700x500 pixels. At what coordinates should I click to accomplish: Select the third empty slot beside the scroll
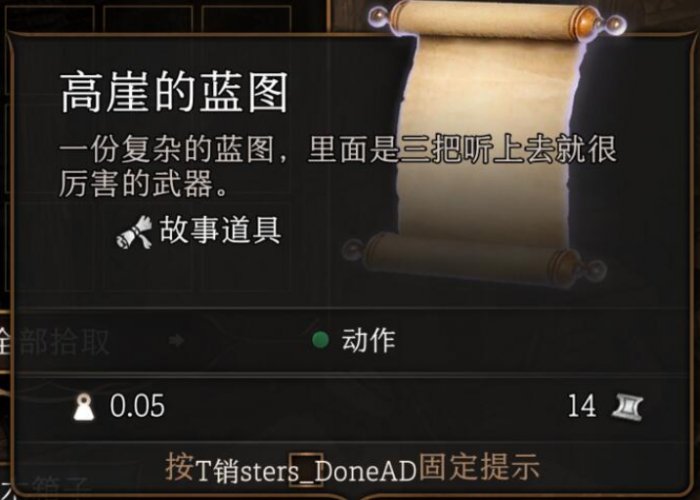pos(246,17)
